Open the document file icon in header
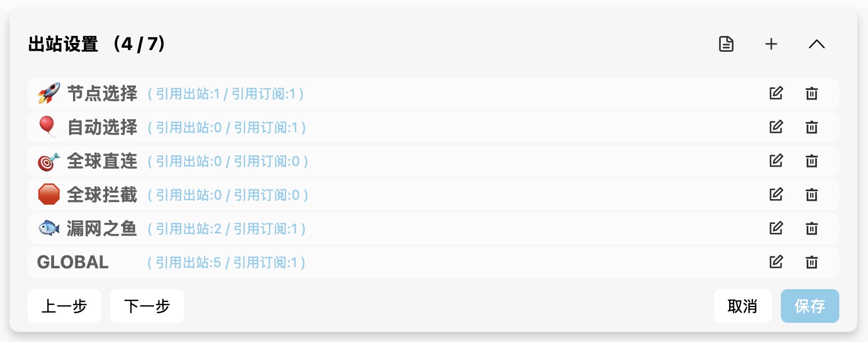Screen dimensions: 868x342 click(726, 44)
